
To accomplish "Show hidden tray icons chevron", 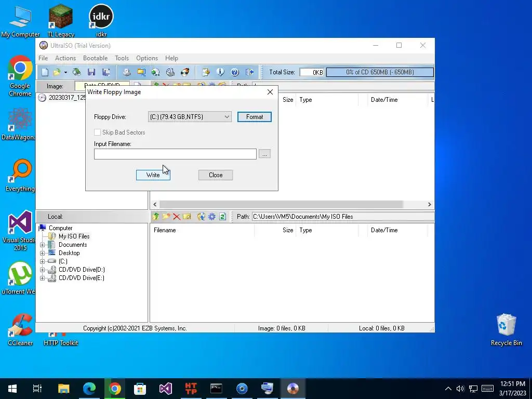I will [x=448, y=389].
